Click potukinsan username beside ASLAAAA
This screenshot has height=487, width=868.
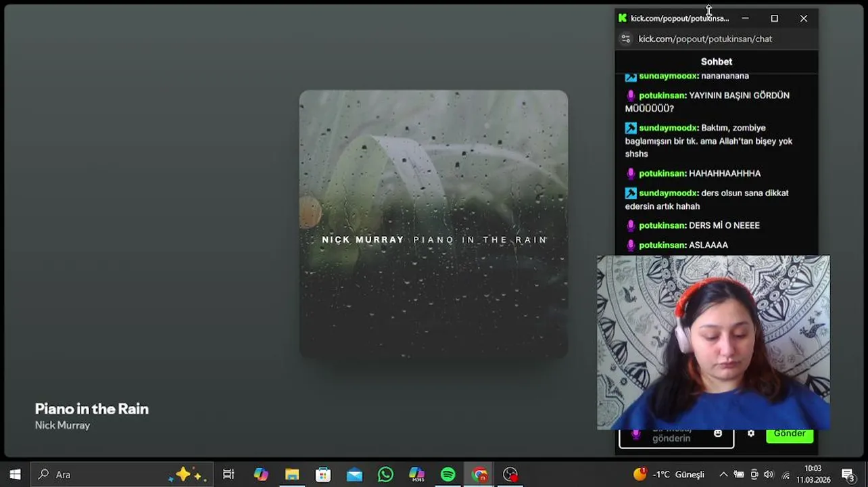663,245
